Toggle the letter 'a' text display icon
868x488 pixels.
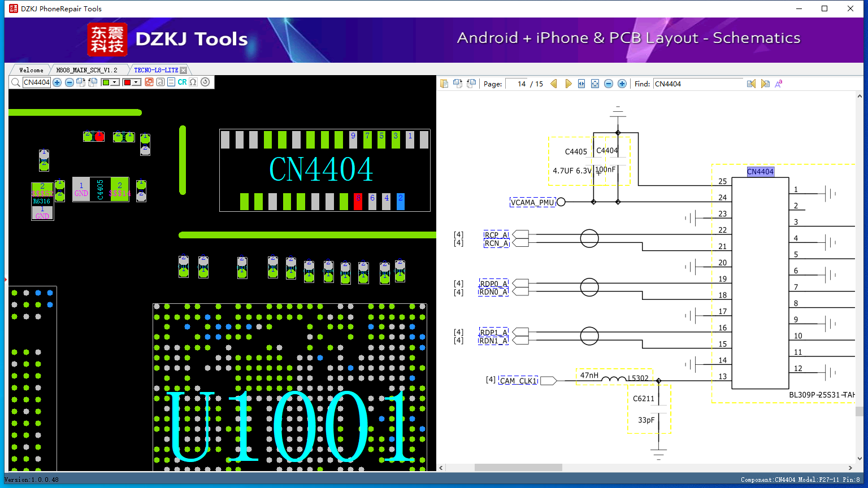[160, 82]
